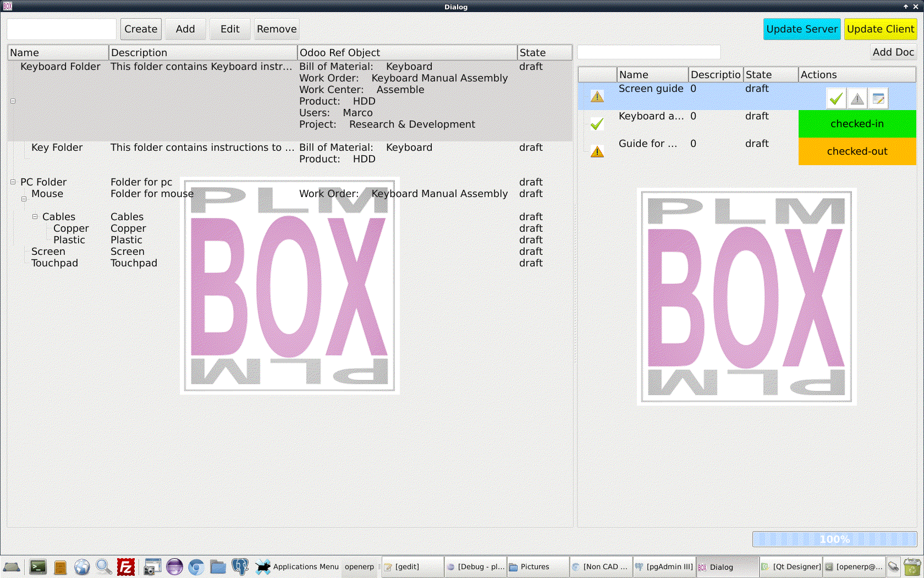The image size is (924, 578).
Task: Collapse the Keyboard Folder expander
Action: tap(12, 101)
